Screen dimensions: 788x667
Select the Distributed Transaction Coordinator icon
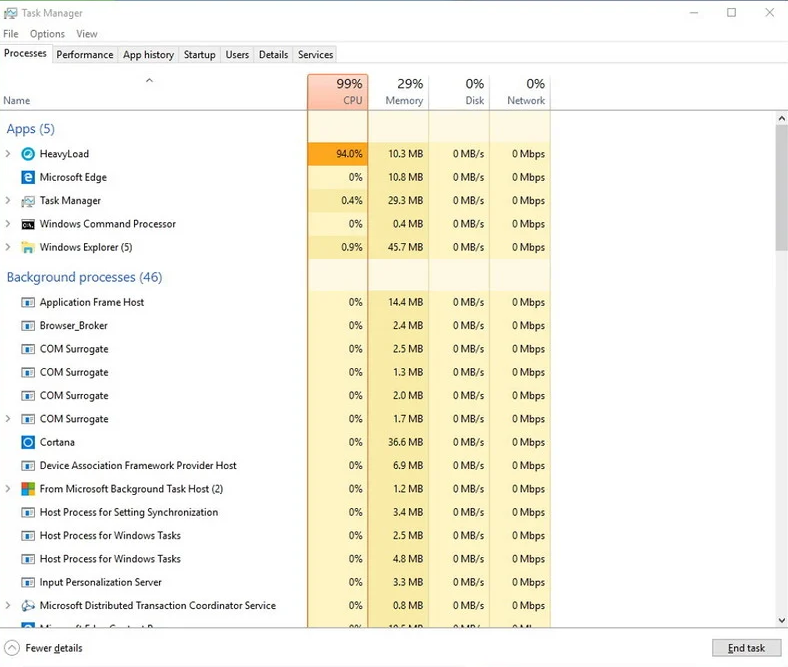pyautogui.click(x=28, y=606)
